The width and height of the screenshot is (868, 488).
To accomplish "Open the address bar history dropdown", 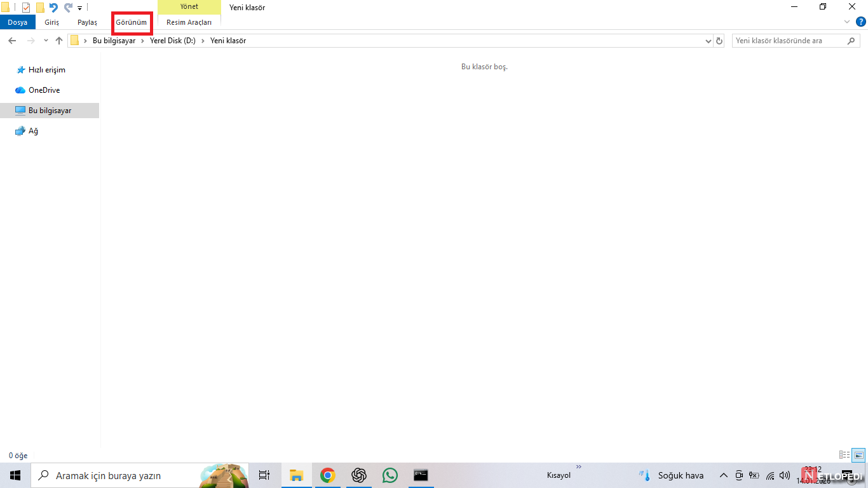I will 709,41.
